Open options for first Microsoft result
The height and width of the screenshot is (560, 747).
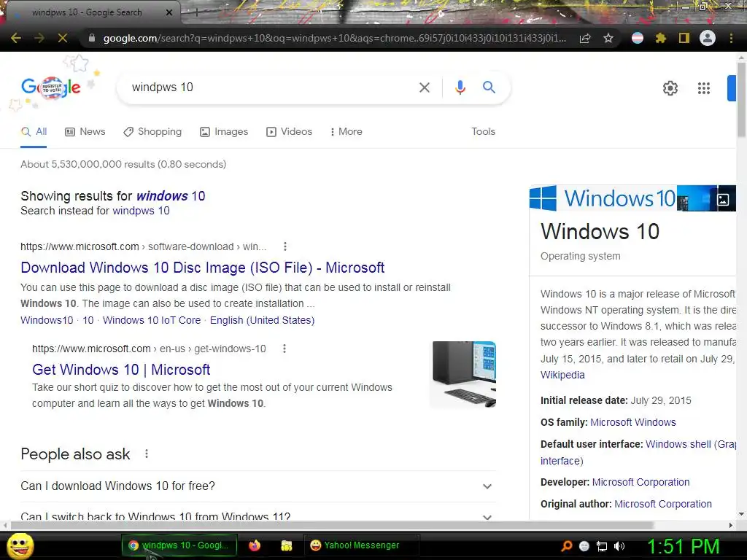(x=285, y=246)
